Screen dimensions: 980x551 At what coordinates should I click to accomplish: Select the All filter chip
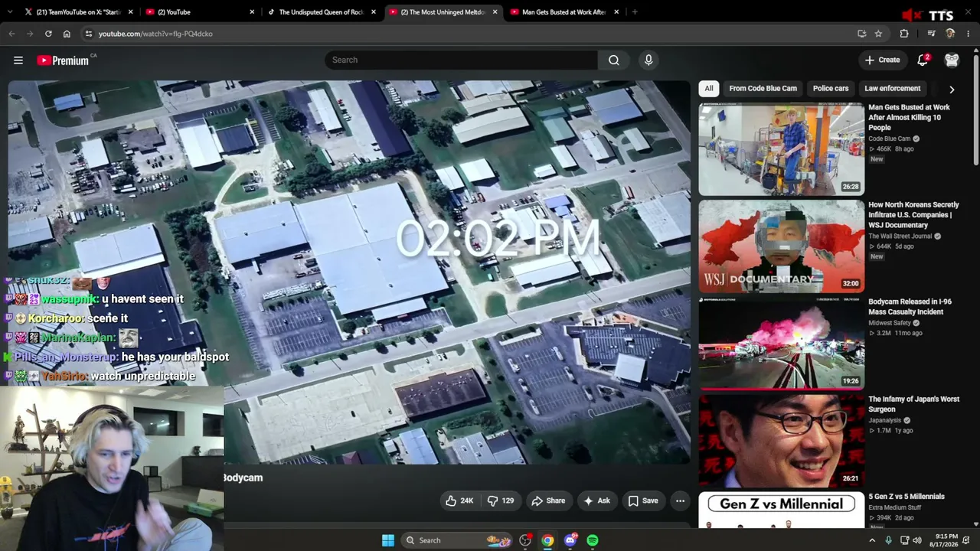coord(709,89)
